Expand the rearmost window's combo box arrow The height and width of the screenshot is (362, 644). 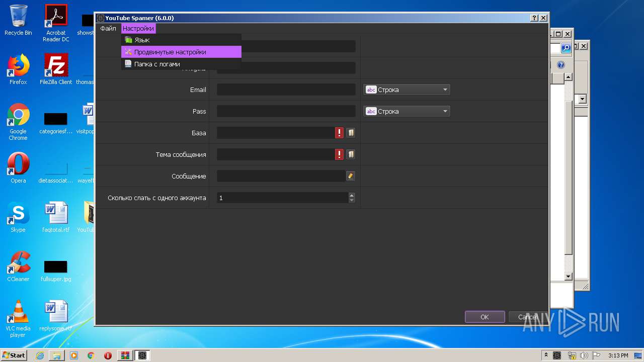583,99
